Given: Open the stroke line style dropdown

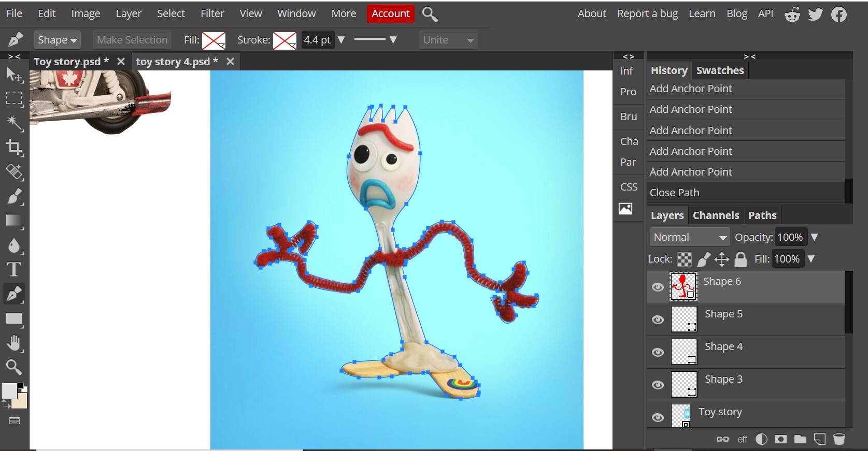Looking at the screenshot, I should (376, 39).
